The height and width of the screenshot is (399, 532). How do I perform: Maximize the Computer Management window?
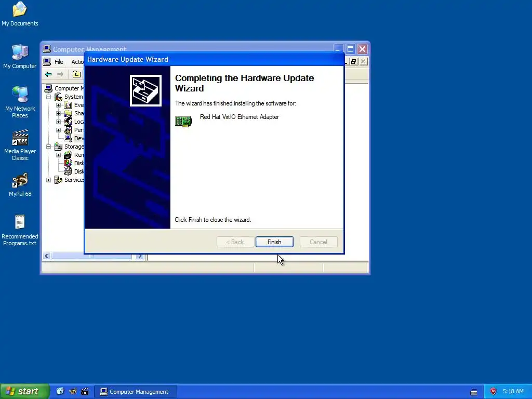click(x=350, y=49)
